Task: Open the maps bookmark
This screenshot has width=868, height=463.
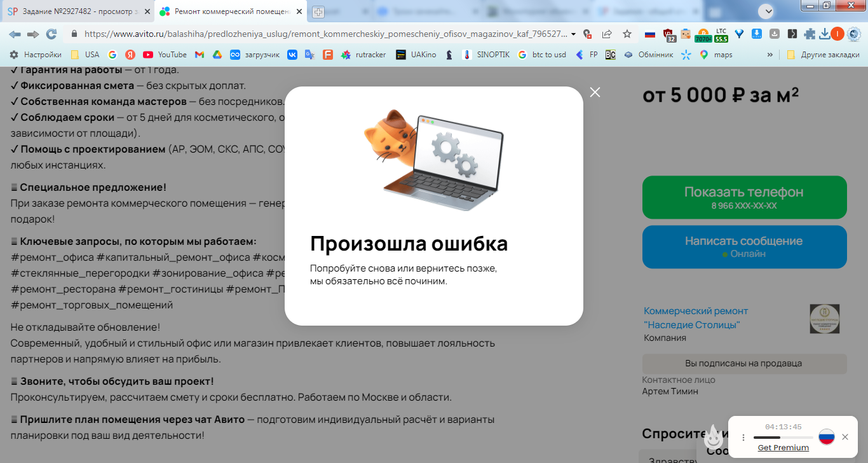Action: [716, 55]
